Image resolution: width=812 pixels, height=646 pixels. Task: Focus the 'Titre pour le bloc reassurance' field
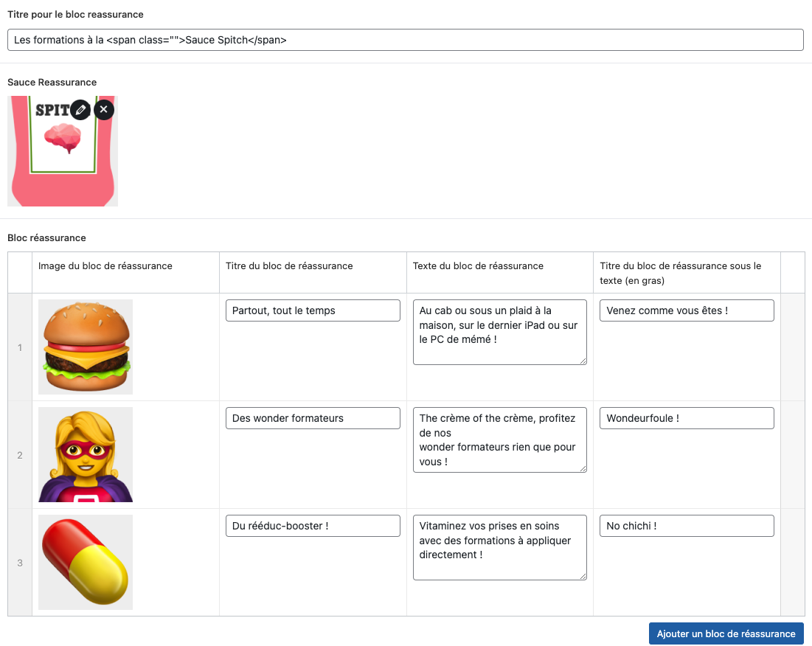click(x=405, y=40)
